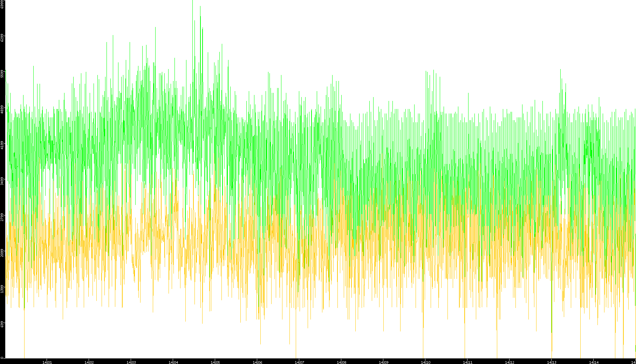Click the 4199 vertical axis value
This screenshot has height=364, width=636.
(x=2, y=145)
